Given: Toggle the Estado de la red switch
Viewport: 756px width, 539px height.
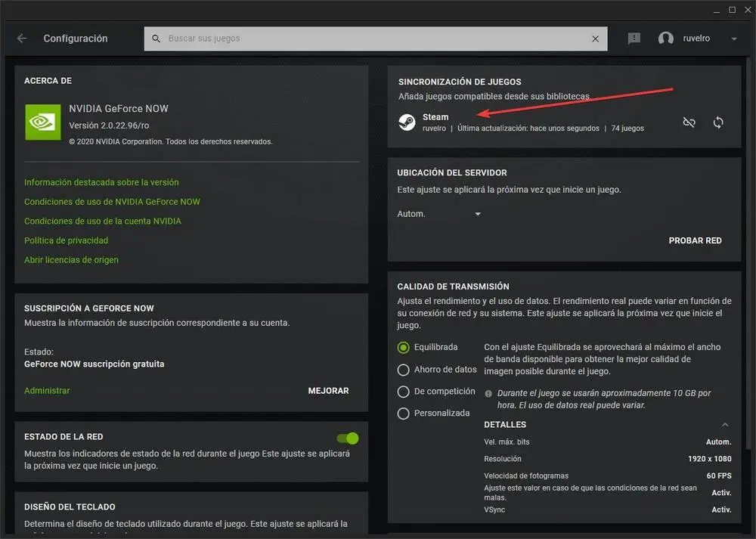Looking at the screenshot, I should point(348,438).
